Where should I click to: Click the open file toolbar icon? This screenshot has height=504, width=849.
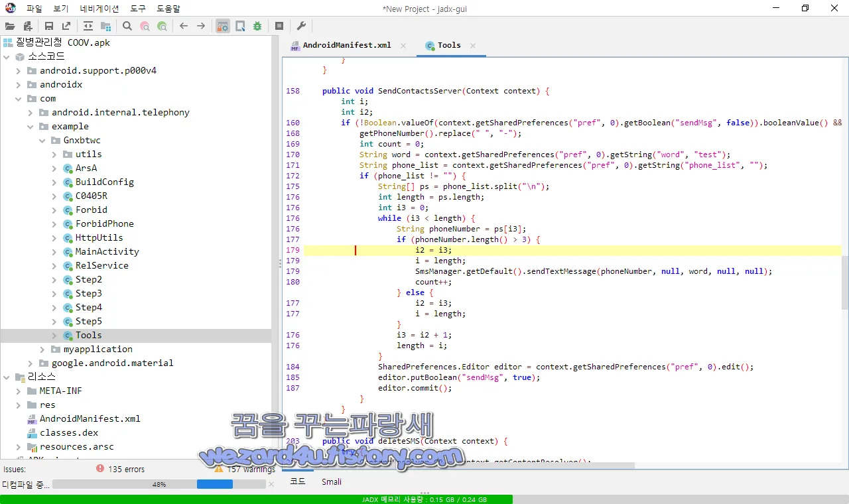pos(10,26)
